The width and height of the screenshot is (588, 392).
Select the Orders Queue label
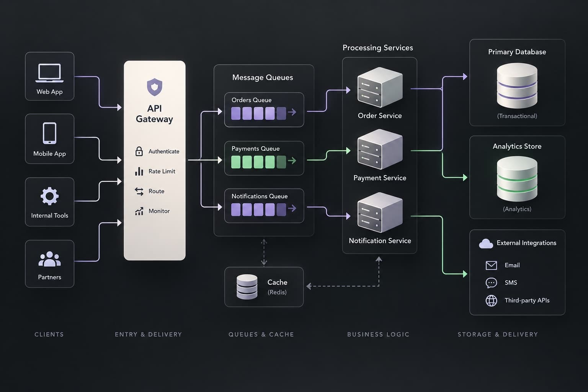(252, 100)
